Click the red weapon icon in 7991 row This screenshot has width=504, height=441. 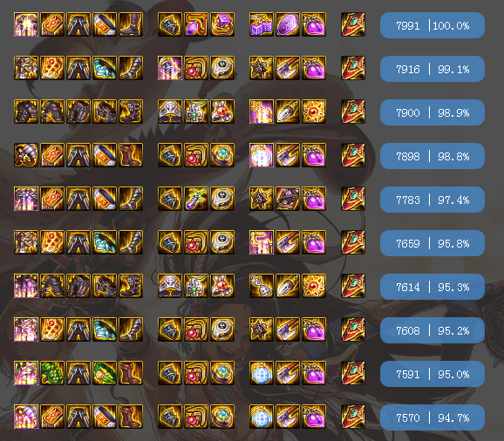pyautogui.click(x=353, y=24)
